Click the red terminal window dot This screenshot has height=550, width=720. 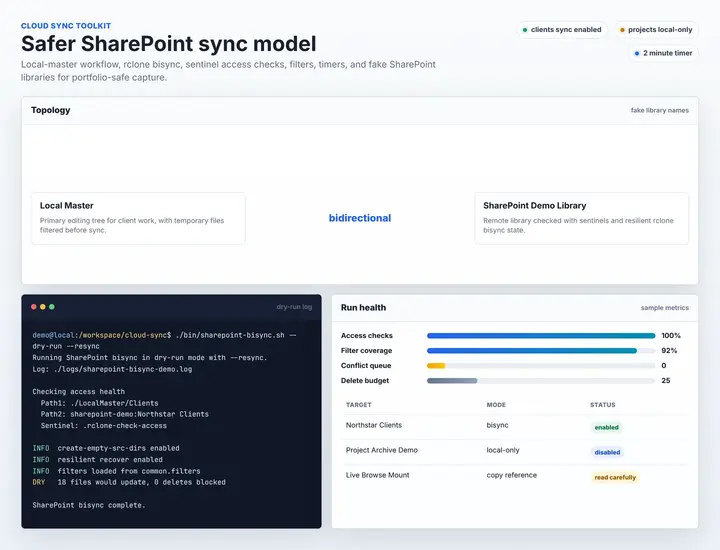click(x=34, y=307)
